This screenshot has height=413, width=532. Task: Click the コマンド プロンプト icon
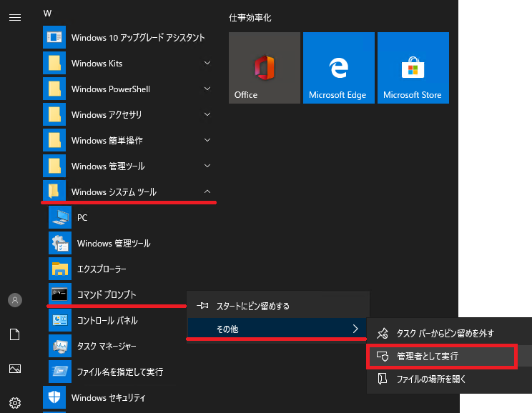[x=60, y=294]
